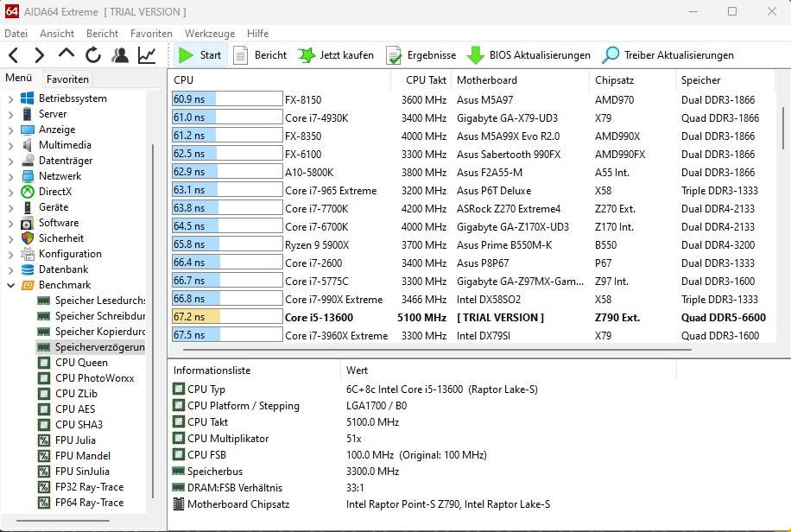Select the Konfiguration gear icon
The height and width of the screenshot is (532, 791).
click(x=28, y=254)
